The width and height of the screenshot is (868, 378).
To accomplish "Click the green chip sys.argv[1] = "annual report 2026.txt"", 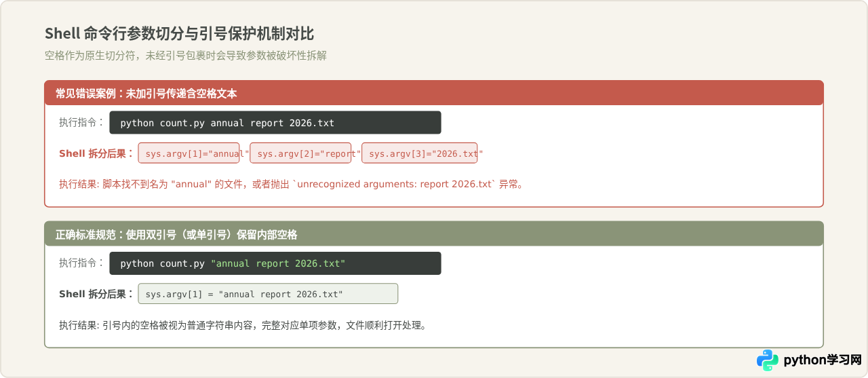I will [x=268, y=294].
